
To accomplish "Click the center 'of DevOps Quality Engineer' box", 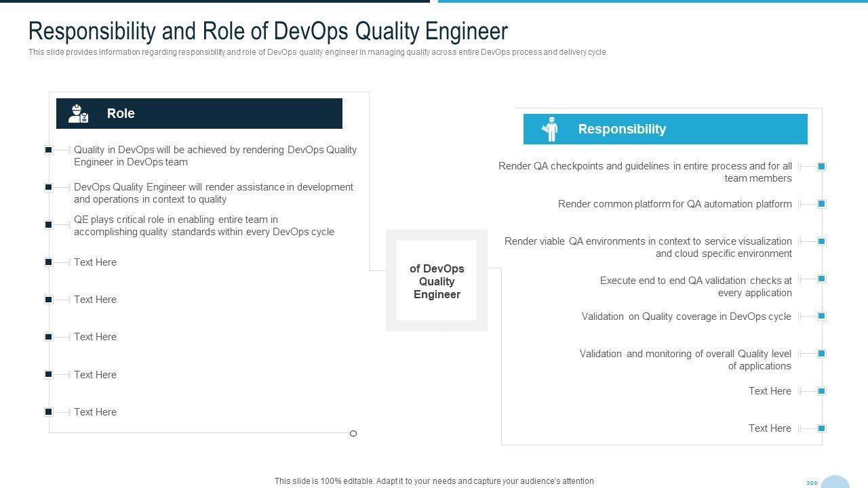I will pyautogui.click(x=437, y=281).
